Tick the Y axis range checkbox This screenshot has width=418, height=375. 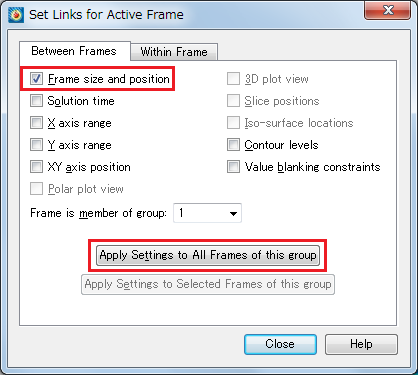pos(36,145)
